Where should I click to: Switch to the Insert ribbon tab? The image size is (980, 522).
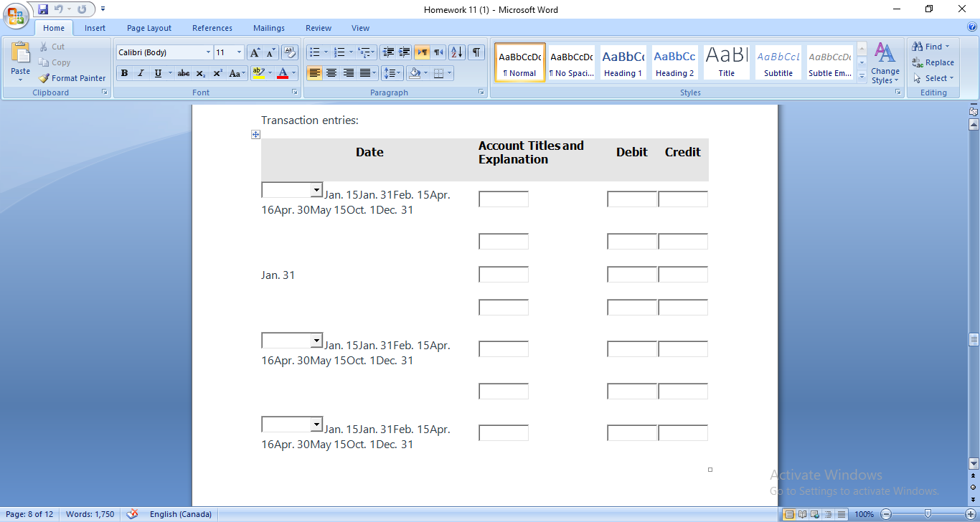point(95,27)
